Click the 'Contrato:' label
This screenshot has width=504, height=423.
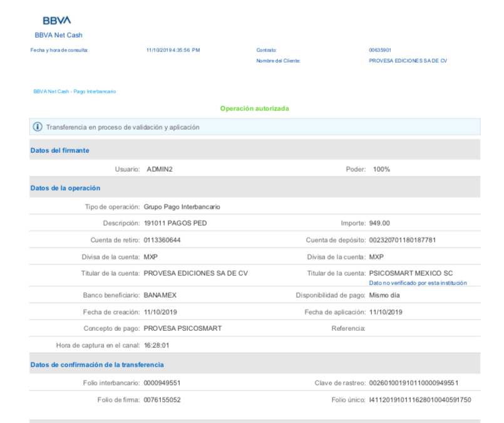click(267, 50)
